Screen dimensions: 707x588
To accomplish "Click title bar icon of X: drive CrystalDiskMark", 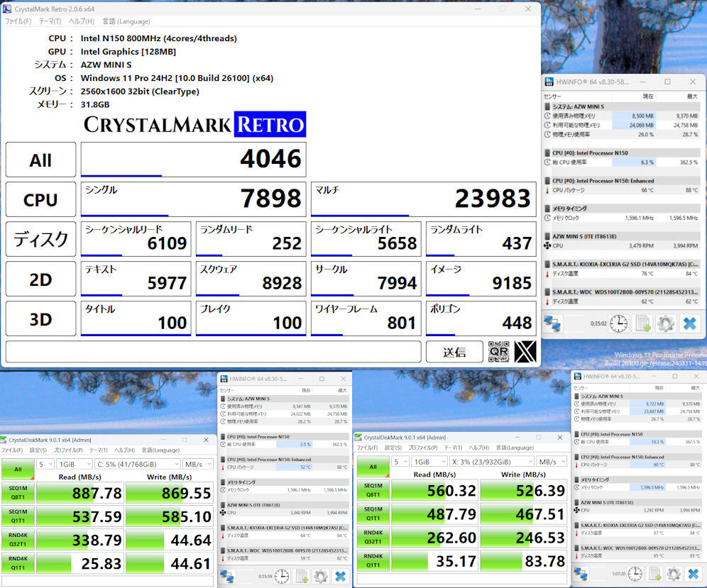I will click(x=358, y=437).
